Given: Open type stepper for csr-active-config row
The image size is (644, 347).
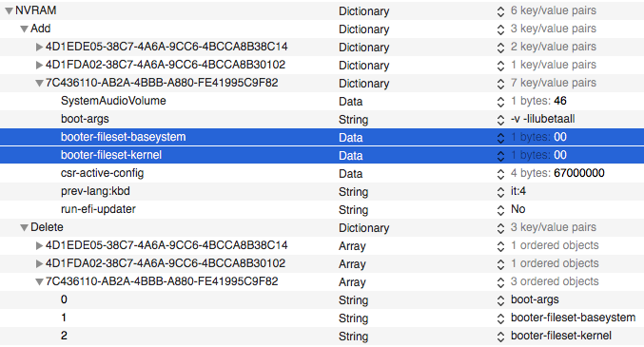Looking at the screenshot, I should click(x=500, y=174).
